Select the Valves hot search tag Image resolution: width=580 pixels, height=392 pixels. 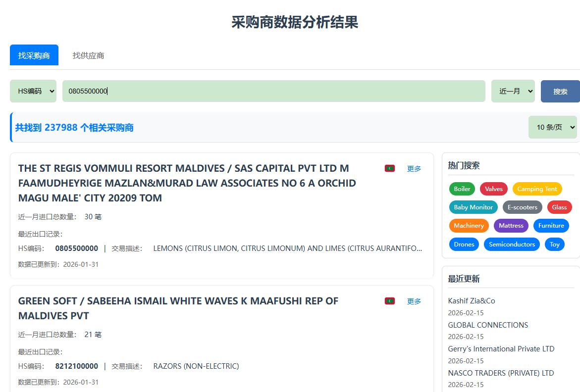(493, 189)
